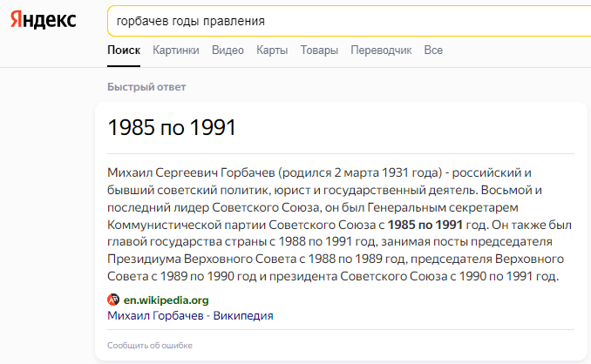Open the Михаил Горбачев - Википедия link
591x364 pixels.
[x=190, y=315]
